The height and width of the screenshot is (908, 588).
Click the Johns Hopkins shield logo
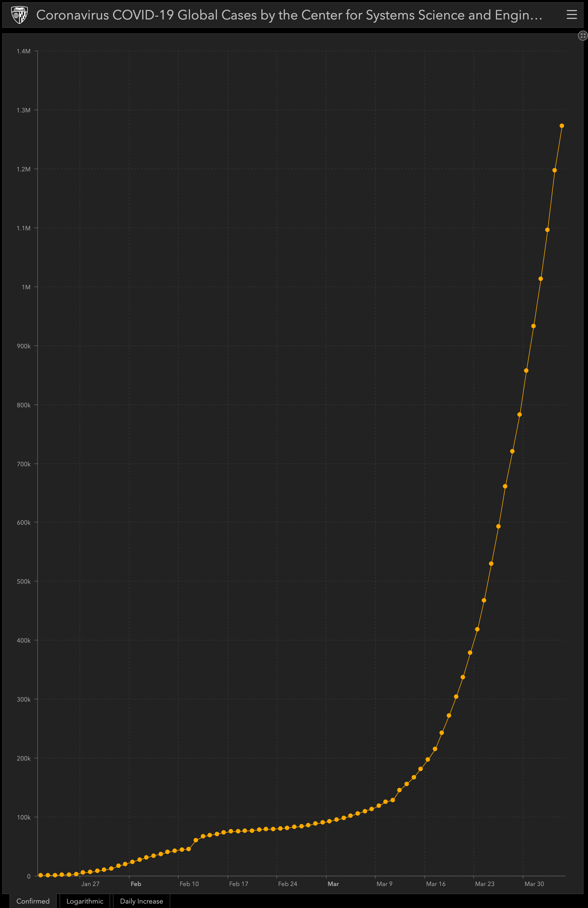click(19, 15)
